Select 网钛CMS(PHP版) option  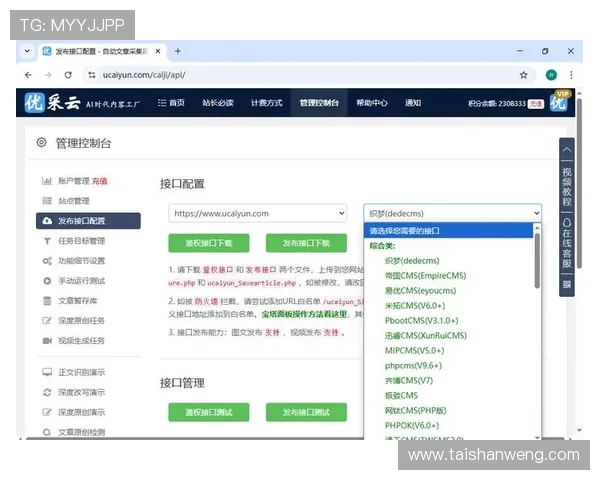415,410
